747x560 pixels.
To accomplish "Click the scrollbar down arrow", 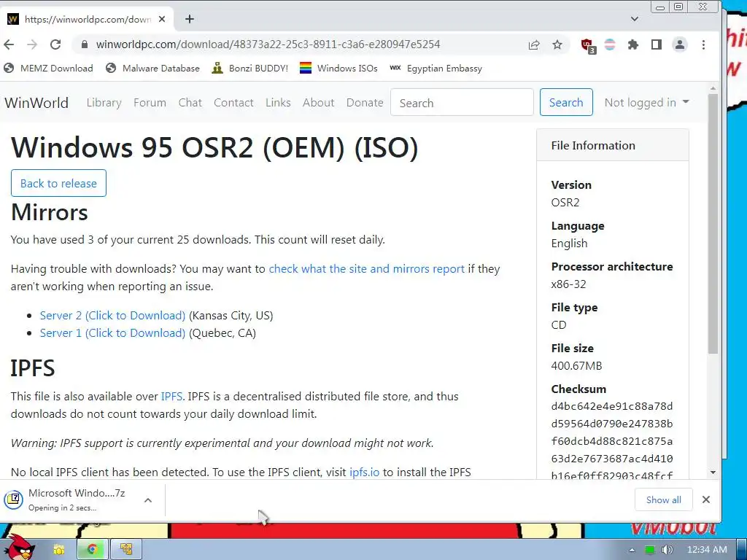I will 713,472.
